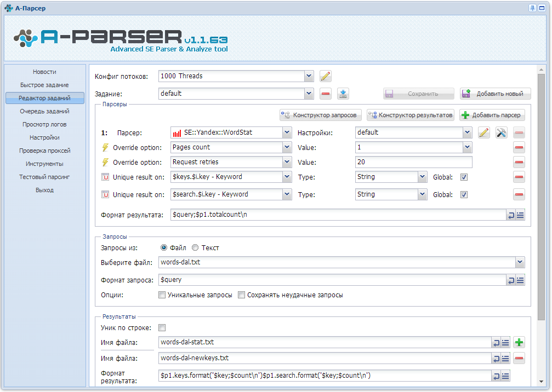Toggle the Уник по строке checkbox
552x392 pixels.
tap(162, 327)
